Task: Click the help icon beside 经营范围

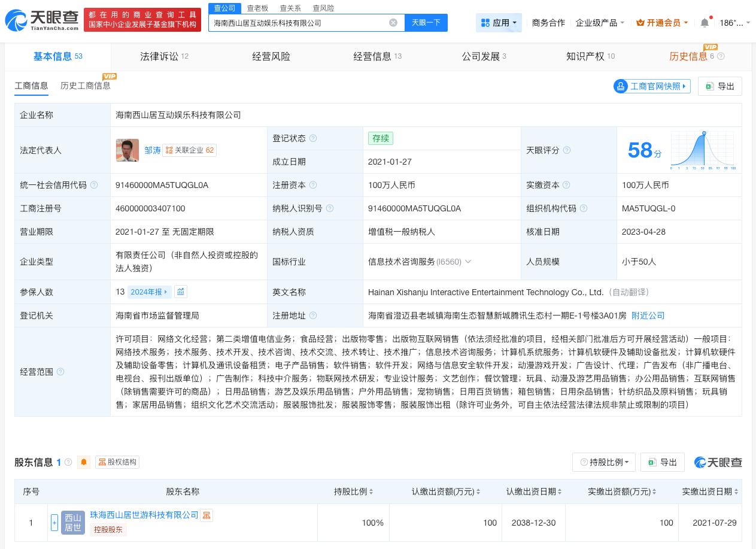Action: click(60, 371)
